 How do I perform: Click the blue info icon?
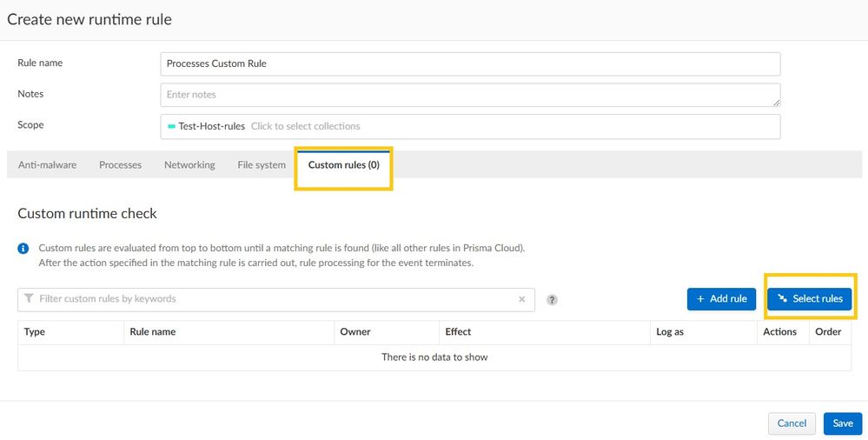coord(23,249)
